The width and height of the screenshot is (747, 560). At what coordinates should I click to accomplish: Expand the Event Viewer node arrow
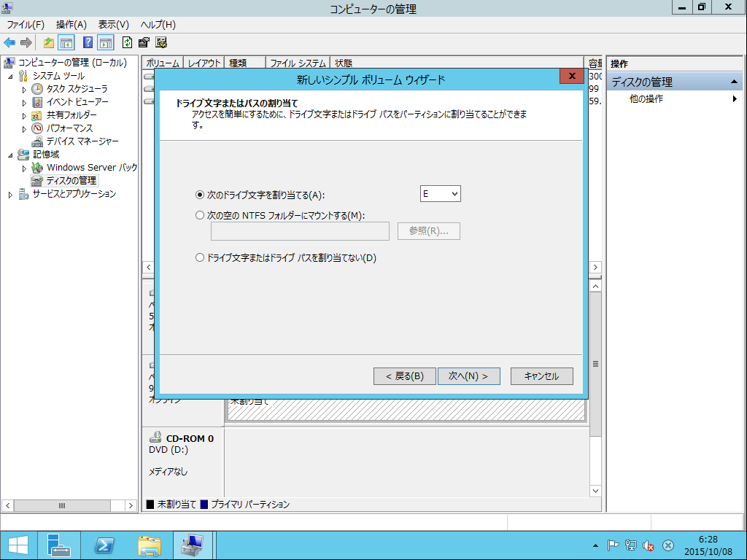coord(24,102)
